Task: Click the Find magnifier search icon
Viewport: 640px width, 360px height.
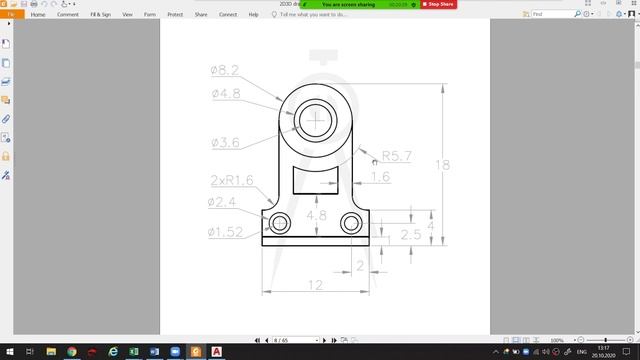Action: point(577,14)
